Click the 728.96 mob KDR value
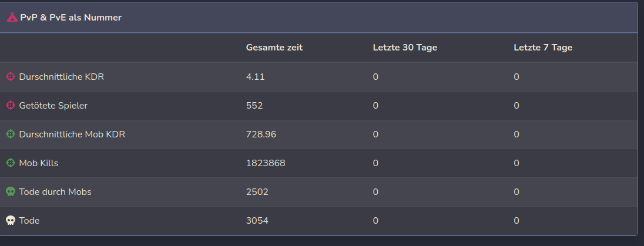The height and width of the screenshot is (246, 644). (x=261, y=134)
